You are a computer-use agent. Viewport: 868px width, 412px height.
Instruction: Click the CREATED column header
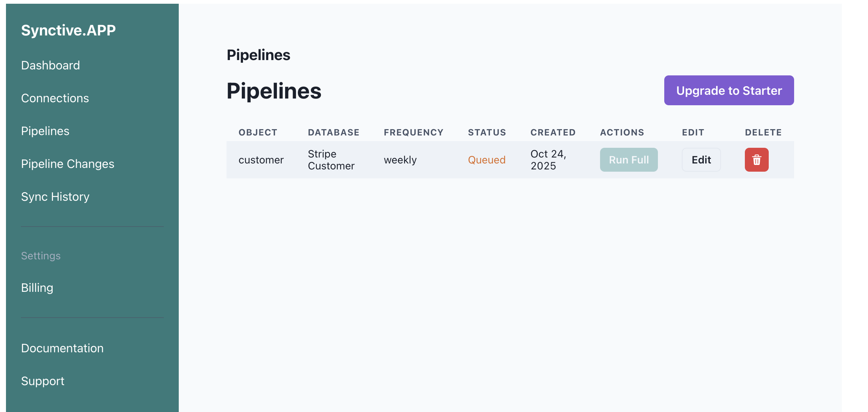pyautogui.click(x=553, y=132)
